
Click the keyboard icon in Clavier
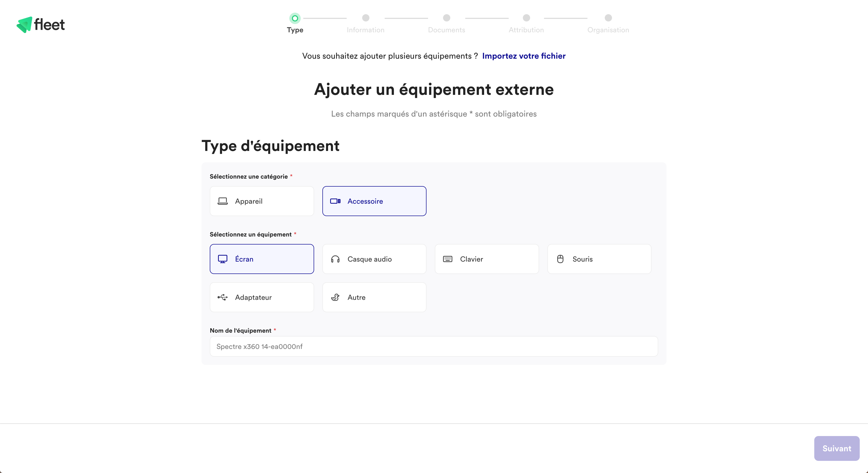tap(447, 259)
